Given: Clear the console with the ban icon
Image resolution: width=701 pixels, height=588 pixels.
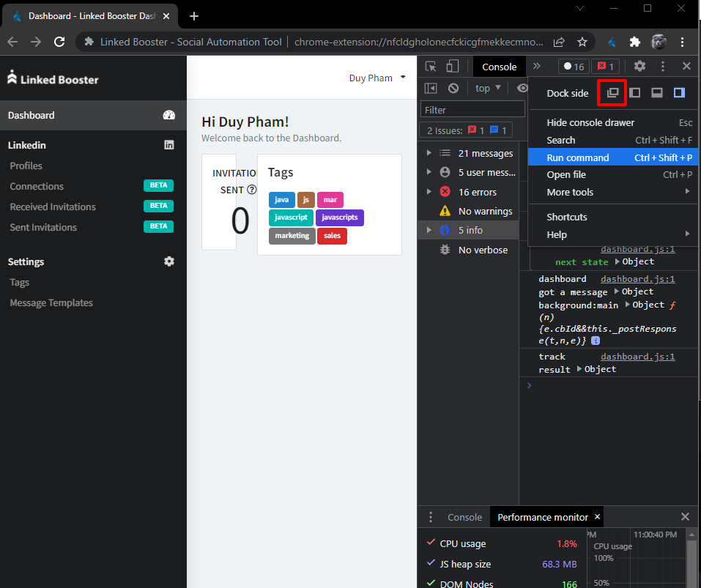Looking at the screenshot, I should pos(453,89).
